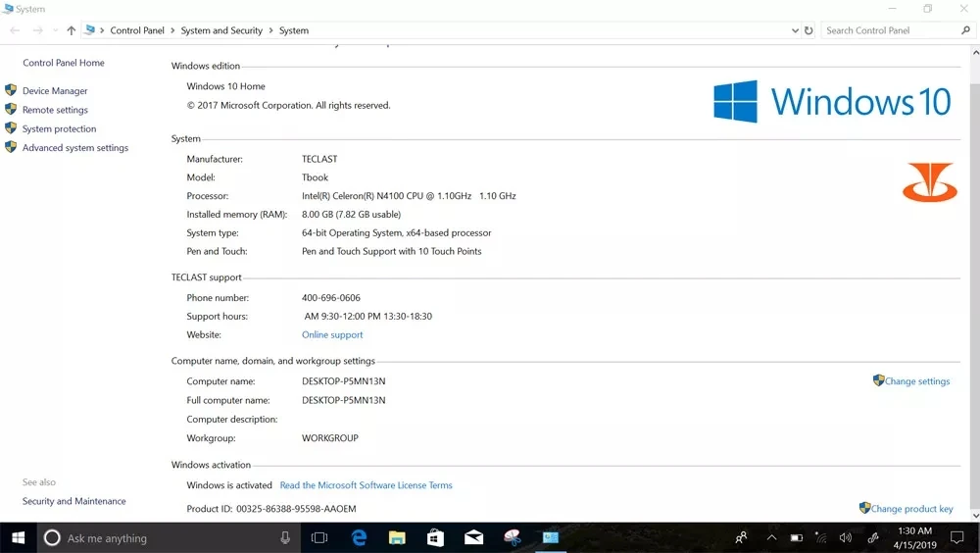Click the Remote settings shield icon

[11, 109]
